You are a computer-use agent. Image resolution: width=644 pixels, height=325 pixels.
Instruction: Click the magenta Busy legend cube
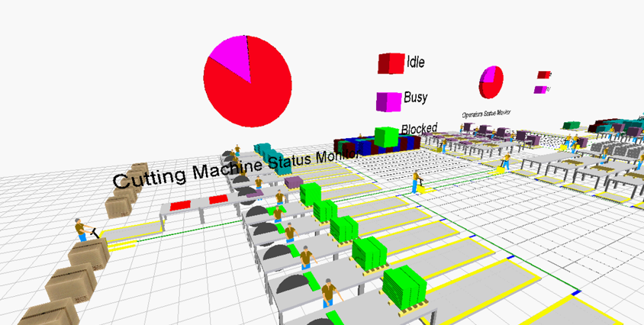(388, 101)
